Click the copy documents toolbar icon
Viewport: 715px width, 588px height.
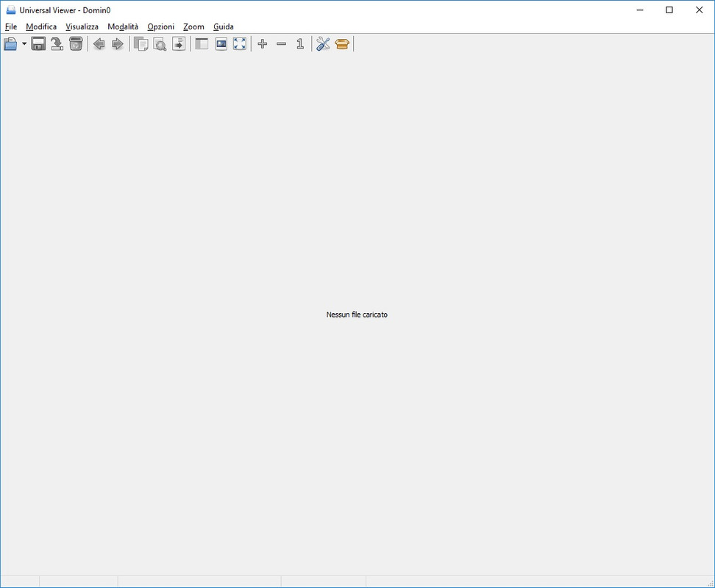pyautogui.click(x=141, y=44)
